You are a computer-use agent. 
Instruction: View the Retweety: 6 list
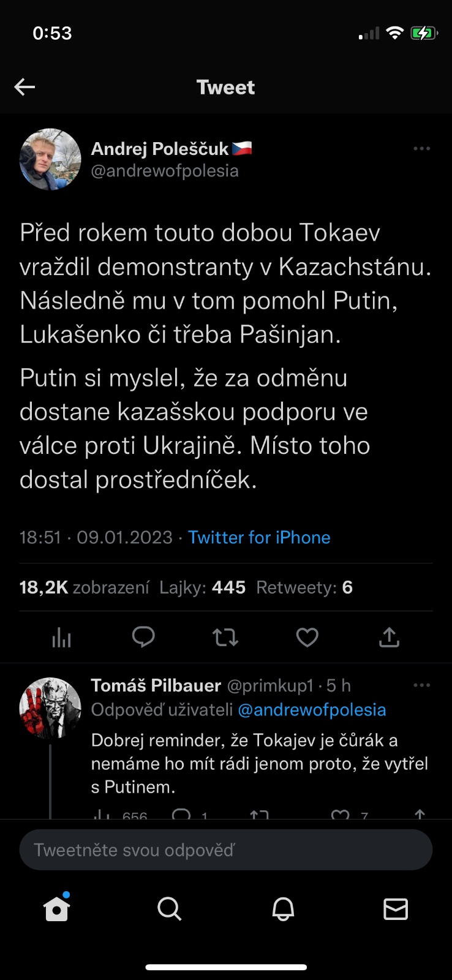click(x=304, y=587)
